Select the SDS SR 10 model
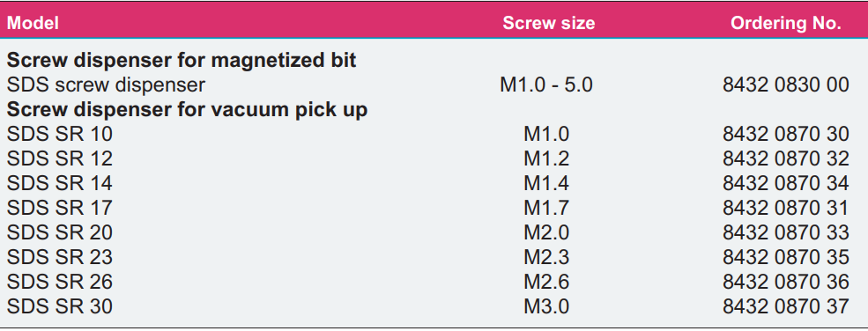This screenshot has width=868, height=331. click(59, 135)
